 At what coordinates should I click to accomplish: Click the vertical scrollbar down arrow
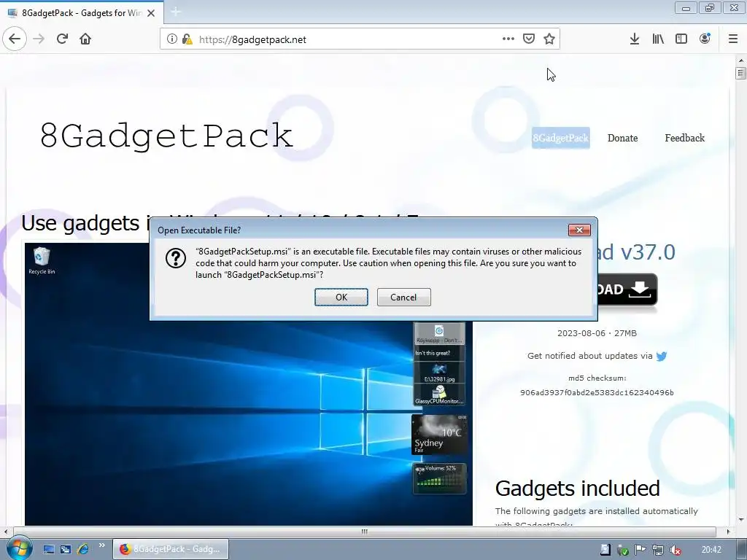tap(741, 520)
